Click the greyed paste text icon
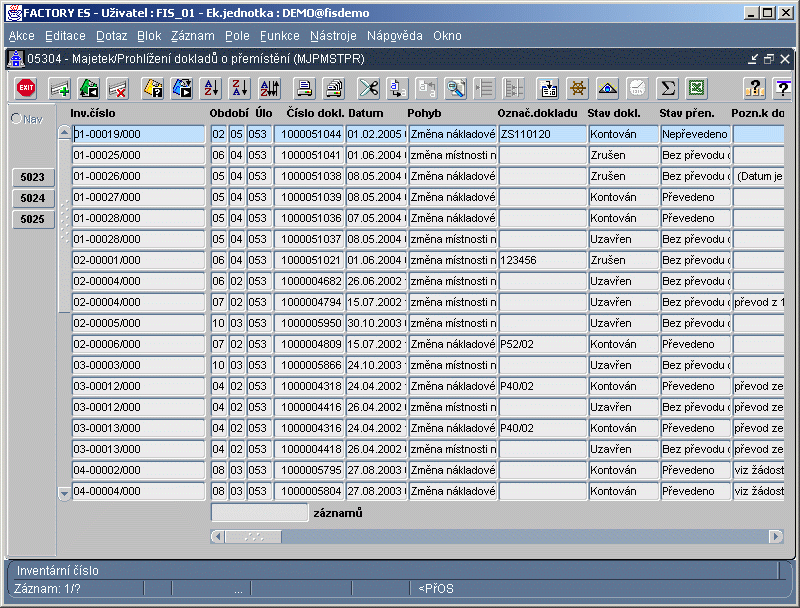 [x=427, y=88]
